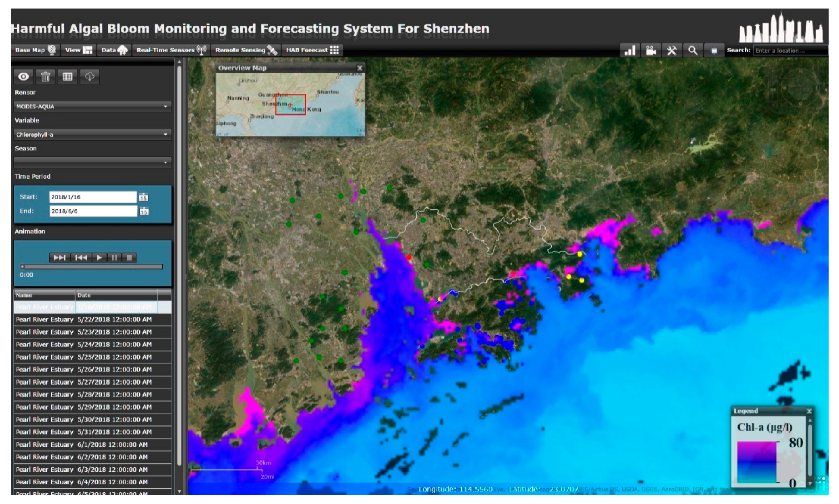Click the cloud download icon

tap(89, 77)
